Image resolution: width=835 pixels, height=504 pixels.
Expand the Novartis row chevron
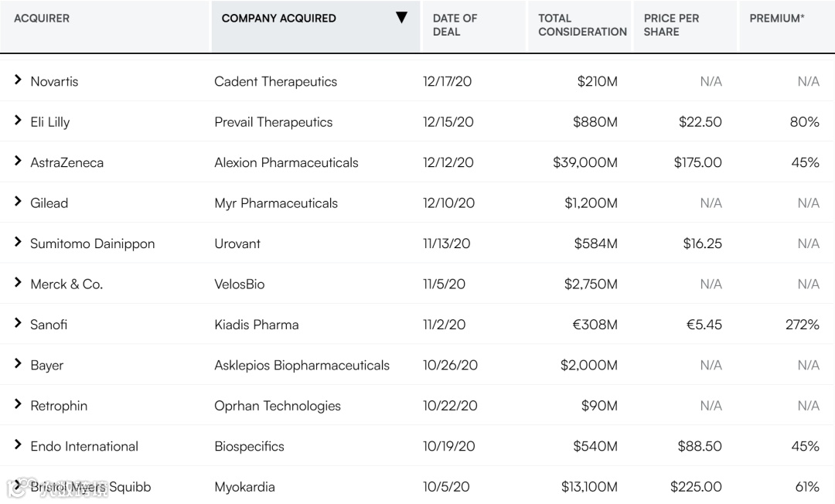18,80
